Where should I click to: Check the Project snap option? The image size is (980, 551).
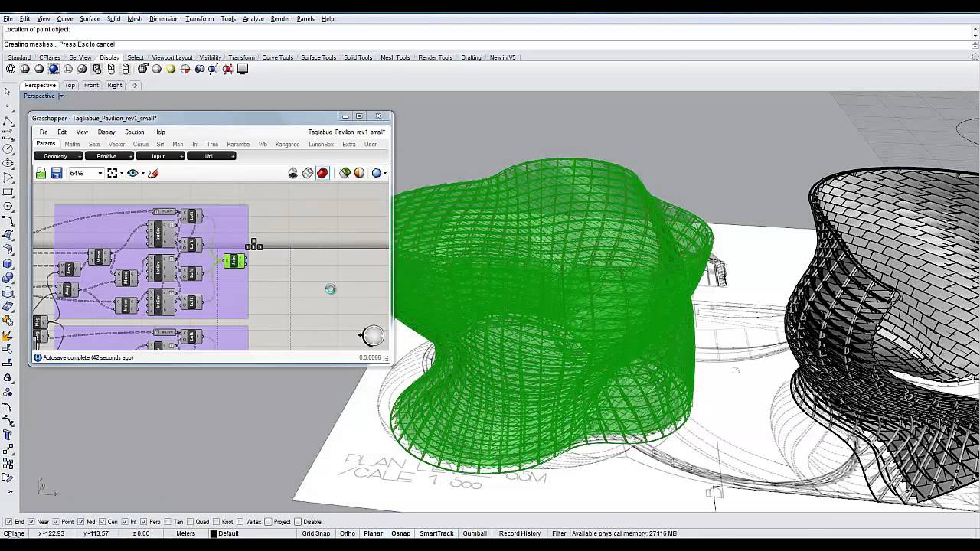pyautogui.click(x=268, y=521)
